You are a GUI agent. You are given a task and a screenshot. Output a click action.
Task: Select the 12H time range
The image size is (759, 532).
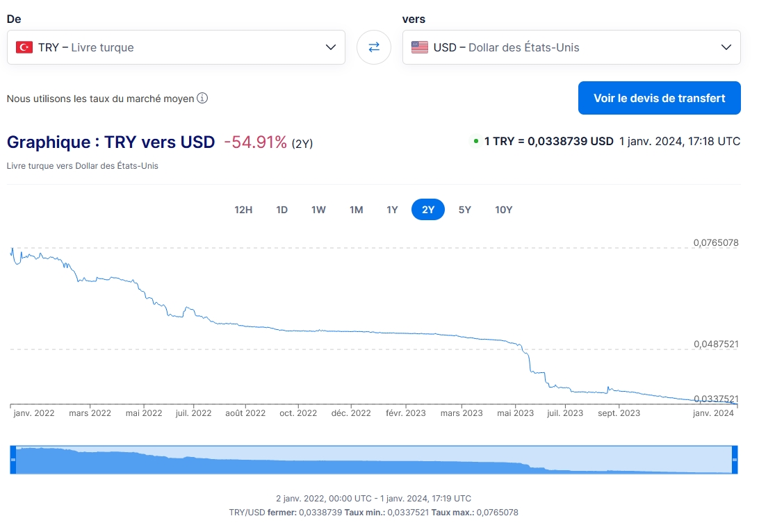(x=243, y=210)
